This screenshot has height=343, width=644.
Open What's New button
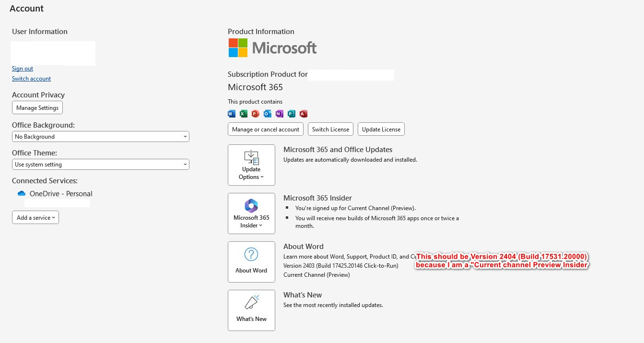coord(251,310)
